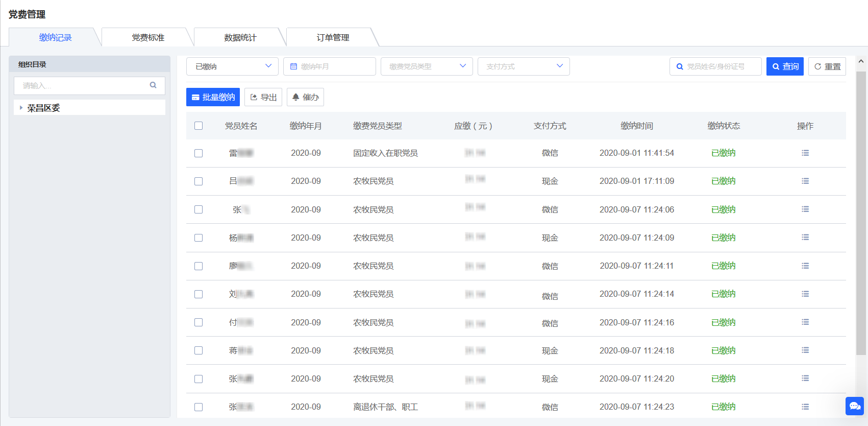Click the 离退休干部、职工 cell
The height and width of the screenshot is (426, 868).
tap(385, 407)
